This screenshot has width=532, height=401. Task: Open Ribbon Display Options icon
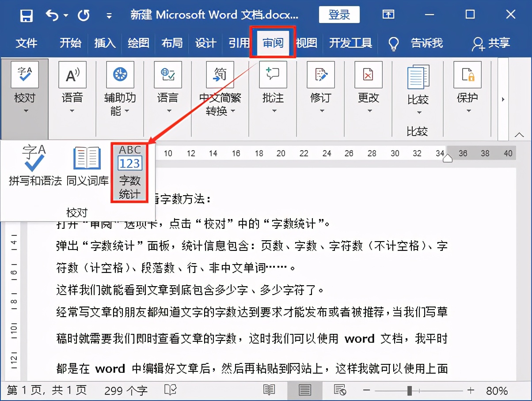pos(388,15)
